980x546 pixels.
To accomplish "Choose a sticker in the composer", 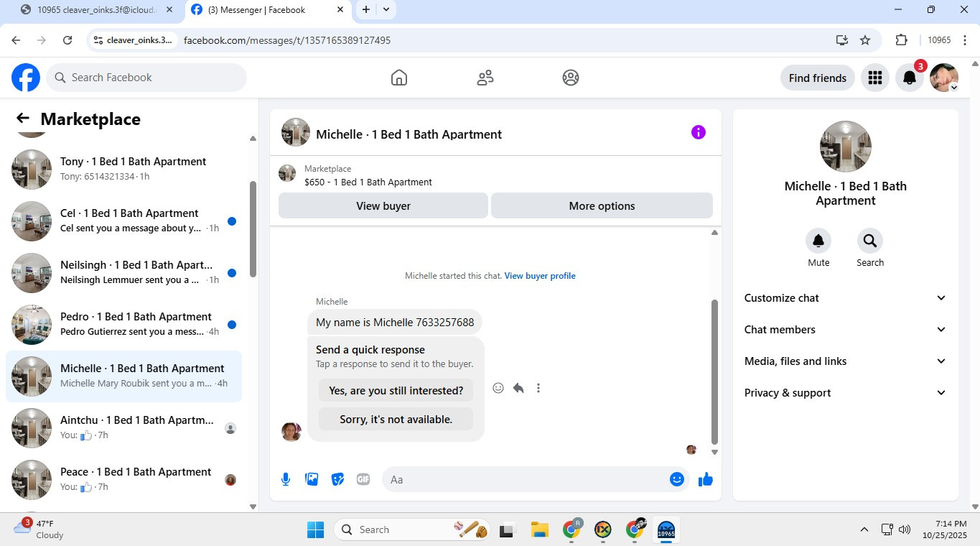I will click(337, 479).
